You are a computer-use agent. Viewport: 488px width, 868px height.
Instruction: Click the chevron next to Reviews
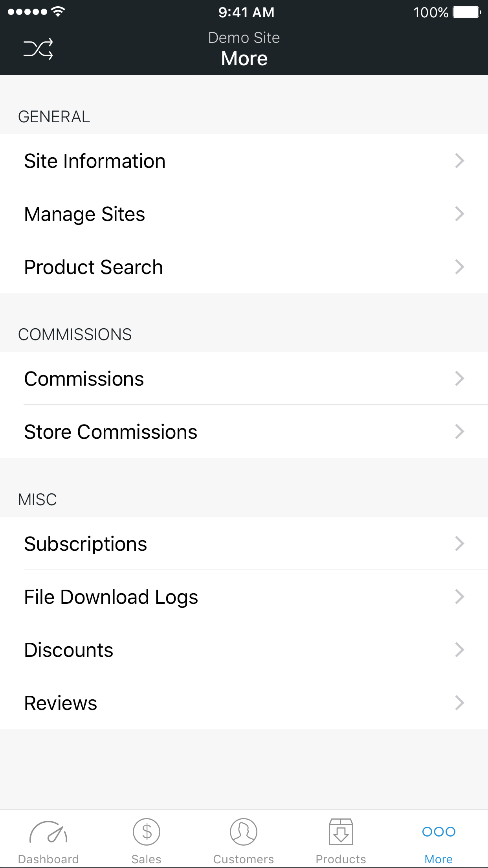(460, 703)
